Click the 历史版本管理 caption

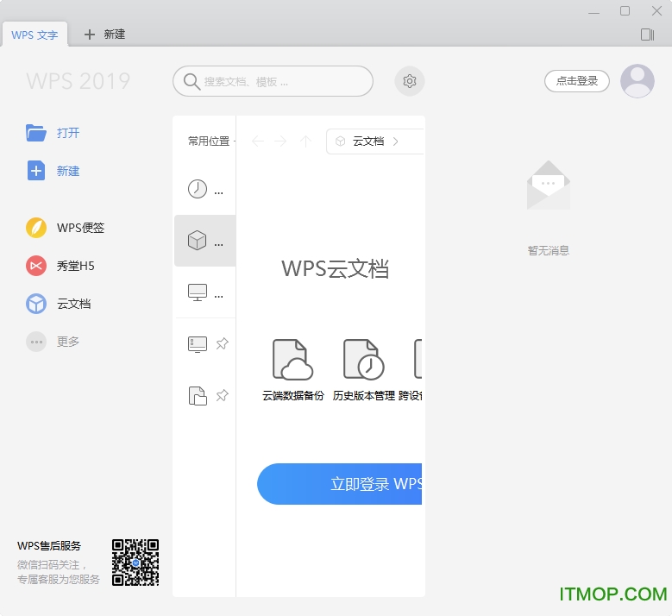(x=363, y=396)
